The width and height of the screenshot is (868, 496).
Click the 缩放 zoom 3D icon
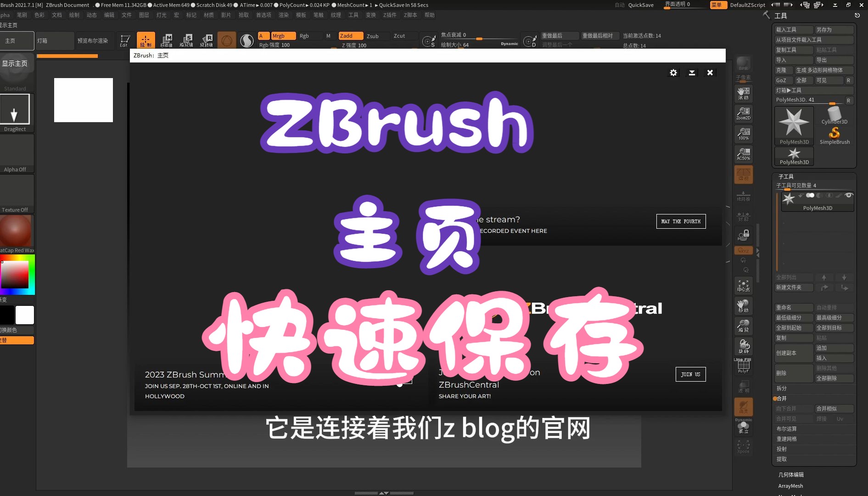743,326
